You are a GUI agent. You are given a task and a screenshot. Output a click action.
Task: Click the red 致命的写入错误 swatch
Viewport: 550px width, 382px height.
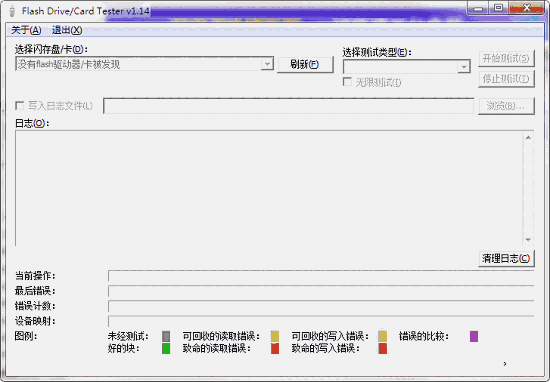(x=383, y=348)
